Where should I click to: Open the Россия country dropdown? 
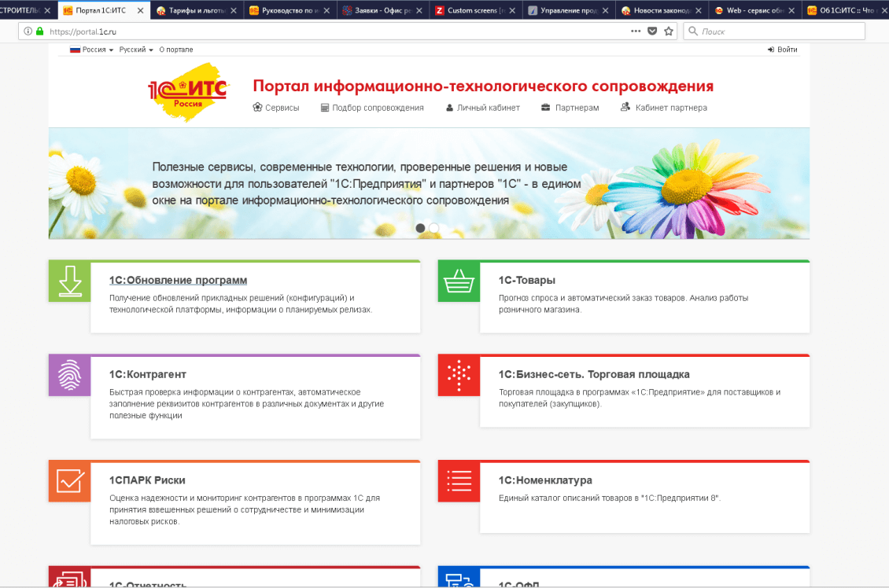point(92,50)
